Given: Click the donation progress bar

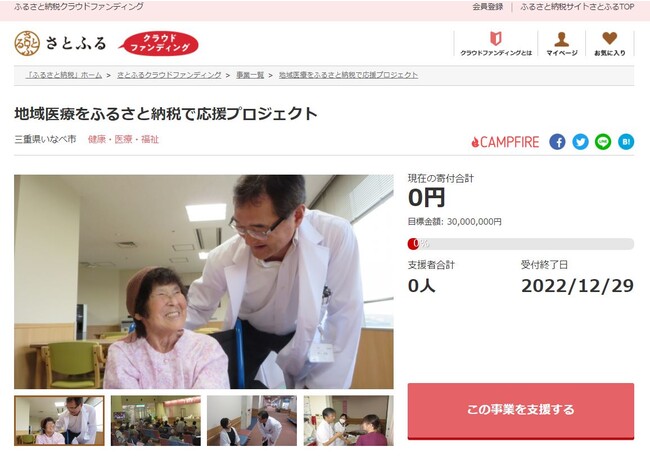Looking at the screenshot, I should coord(521,244).
